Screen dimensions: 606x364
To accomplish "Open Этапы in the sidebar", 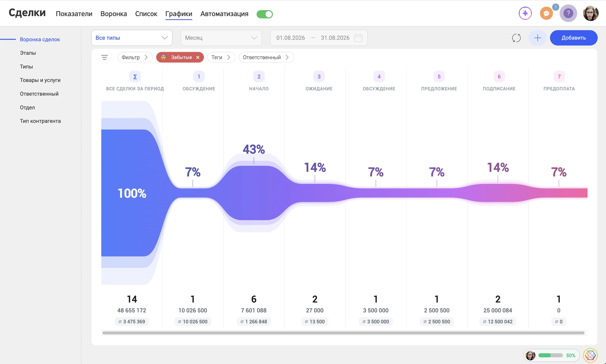I will (28, 53).
